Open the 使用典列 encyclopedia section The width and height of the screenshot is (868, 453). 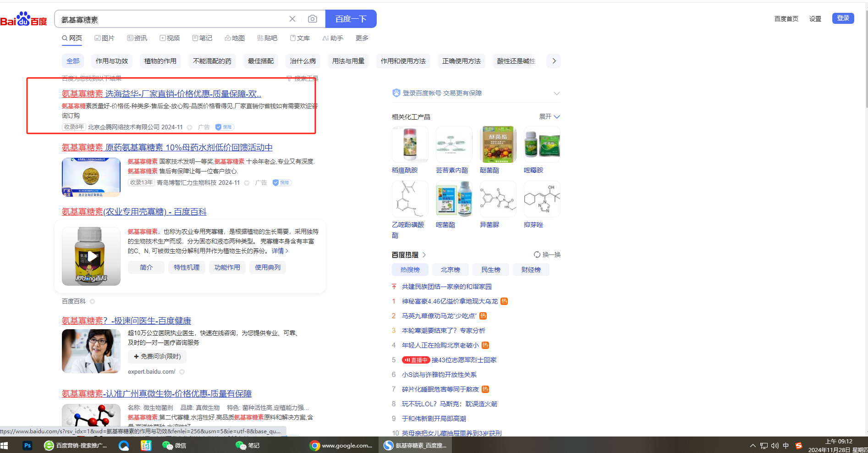268,267
